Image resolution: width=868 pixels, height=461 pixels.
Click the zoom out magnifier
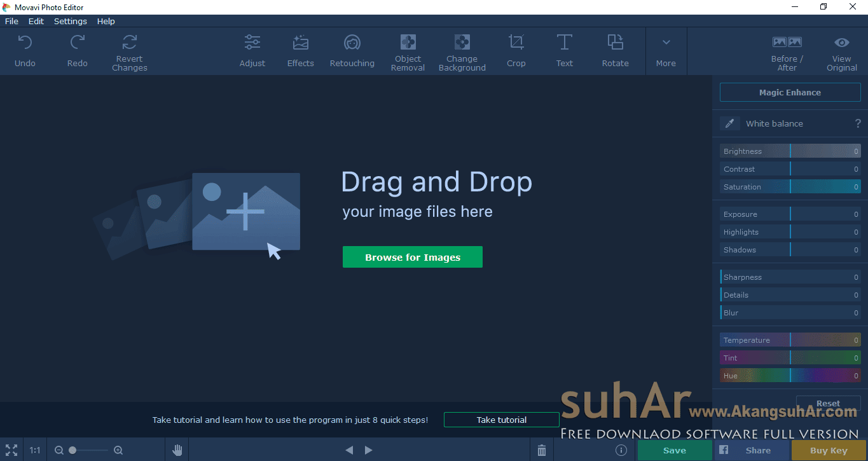(x=59, y=450)
